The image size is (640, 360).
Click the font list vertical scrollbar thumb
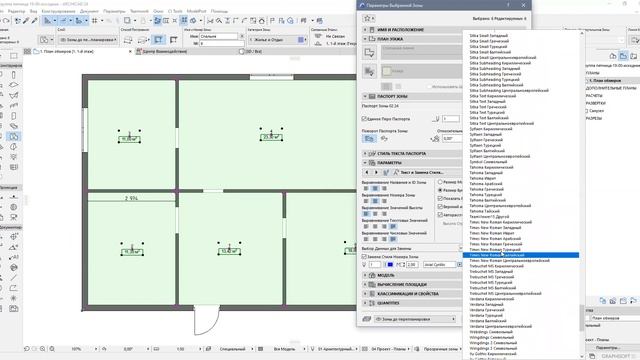[x=582, y=318]
